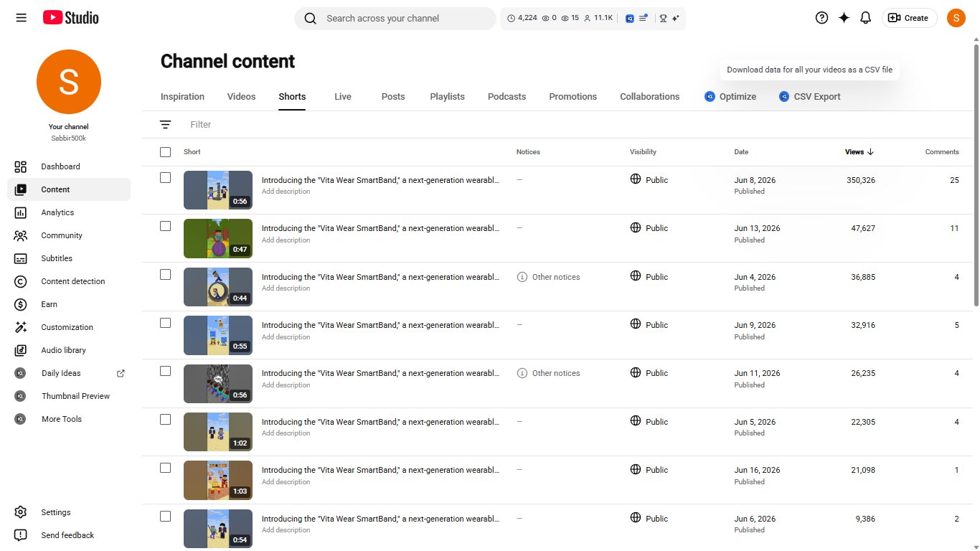Open Community in the sidebar
The width and height of the screenshot is (980, 551).
tap(69, 235)
